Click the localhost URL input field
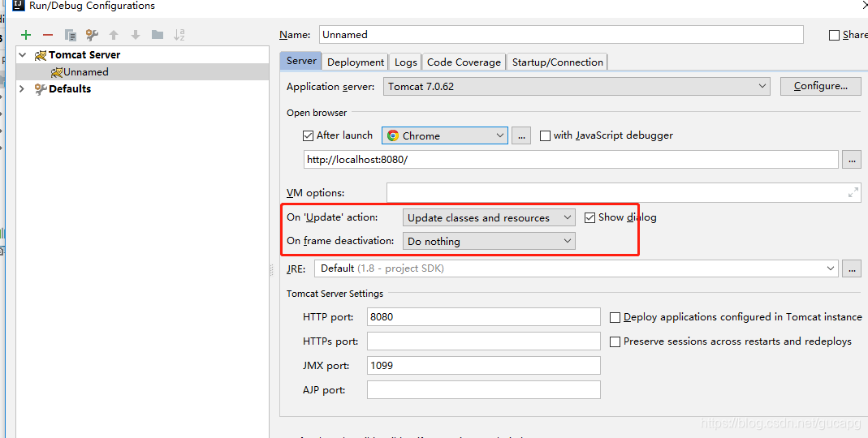 coord(571,160)
